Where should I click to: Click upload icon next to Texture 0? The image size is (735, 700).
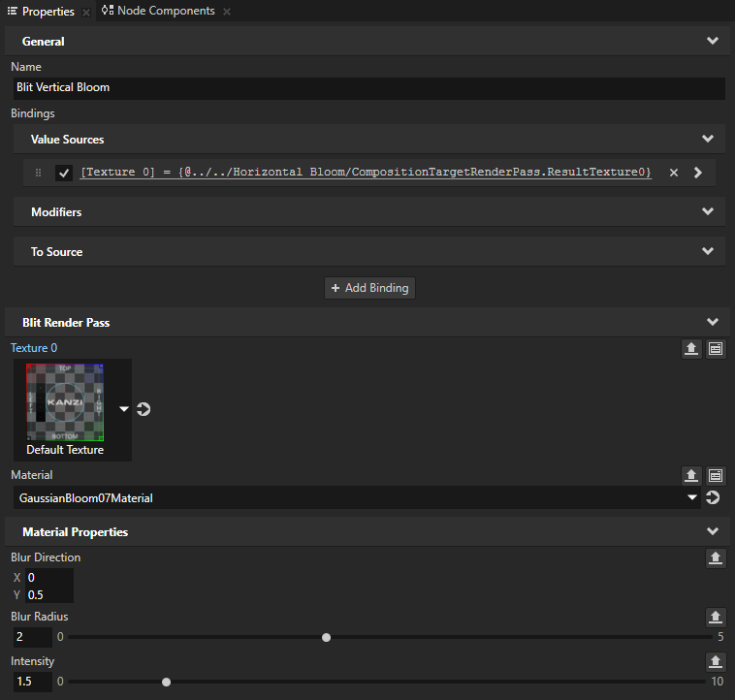click(x=691, y=349)
